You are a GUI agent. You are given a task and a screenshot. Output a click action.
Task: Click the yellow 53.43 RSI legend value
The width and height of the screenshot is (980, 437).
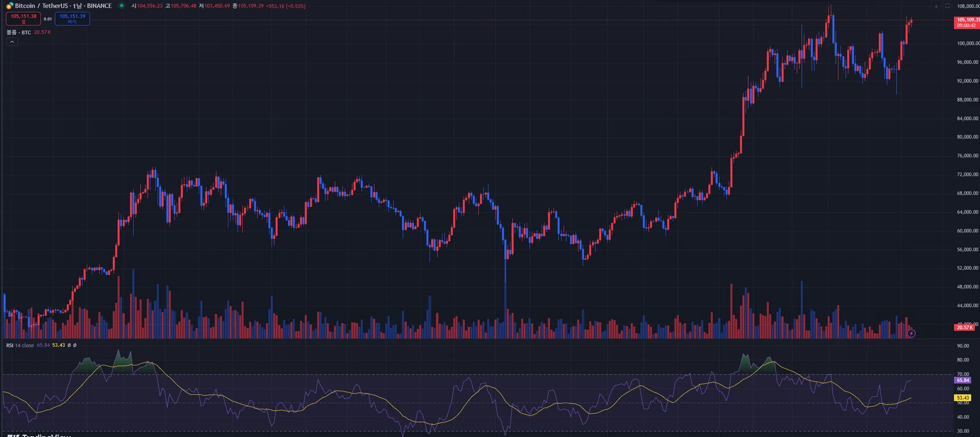59,345
